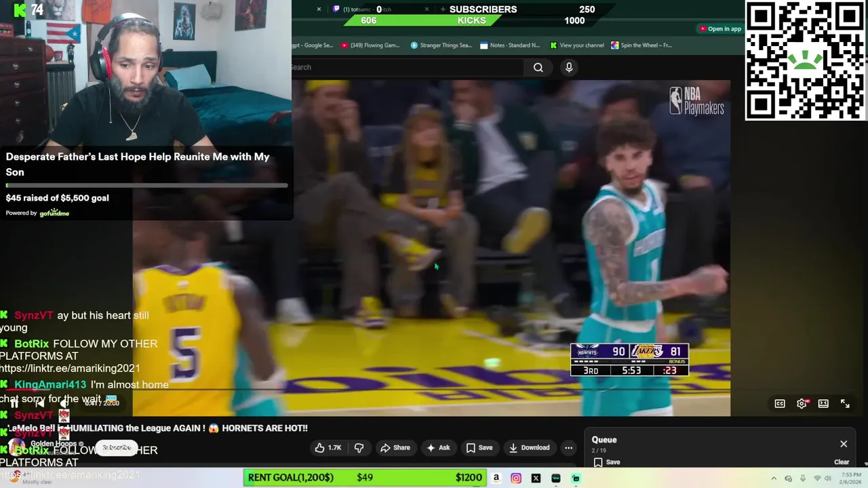
Task: Click the YouTube search magnifier button
Action: coord(538,67)
